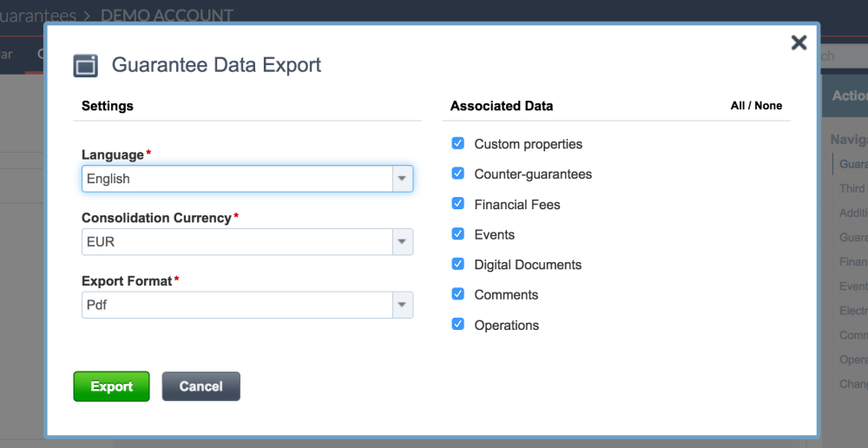
Task: Click the window icon beside Guarantee Data Export
Action: tap(85, 65)
